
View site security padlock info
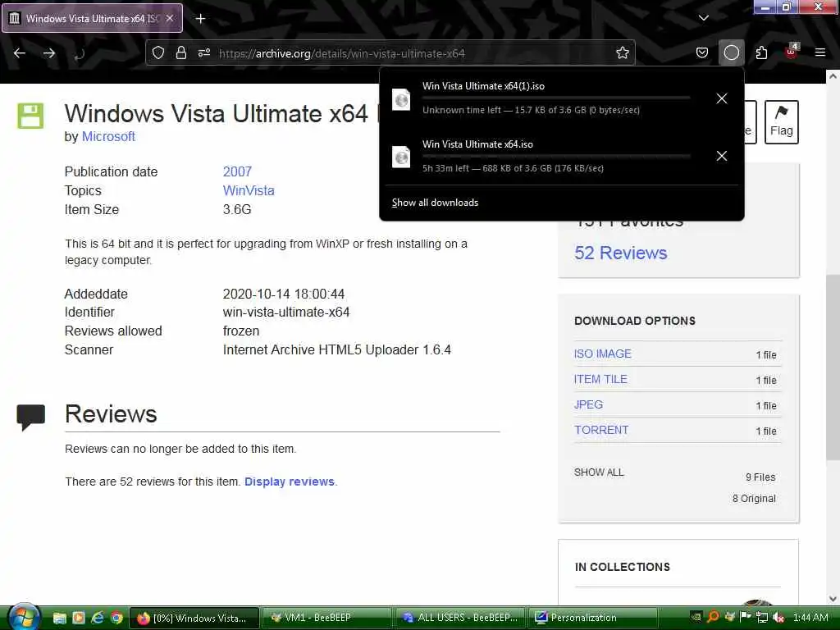click(x=181, y=53)
